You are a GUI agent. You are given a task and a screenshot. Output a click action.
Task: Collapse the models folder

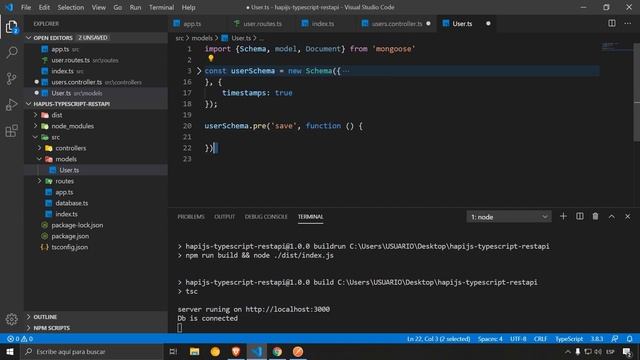[x=40, y=159]
